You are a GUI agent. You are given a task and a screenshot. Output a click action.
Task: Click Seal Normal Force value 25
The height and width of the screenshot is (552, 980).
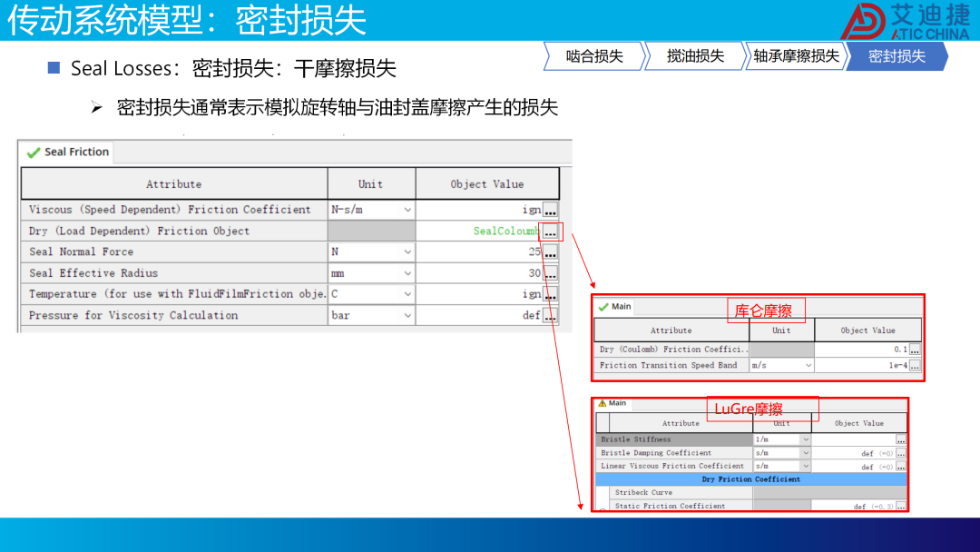pos(534,251)
